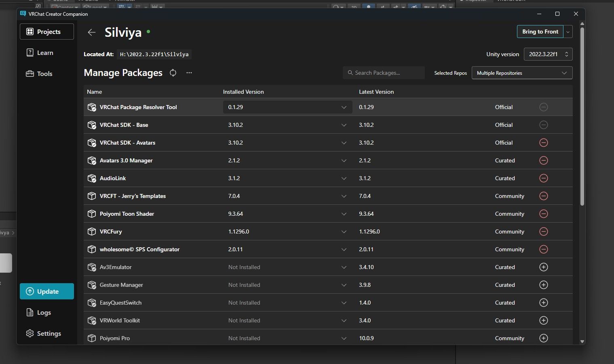
Task: Click the Official label for VRChat SDK - Avatars
Action: 504,143
